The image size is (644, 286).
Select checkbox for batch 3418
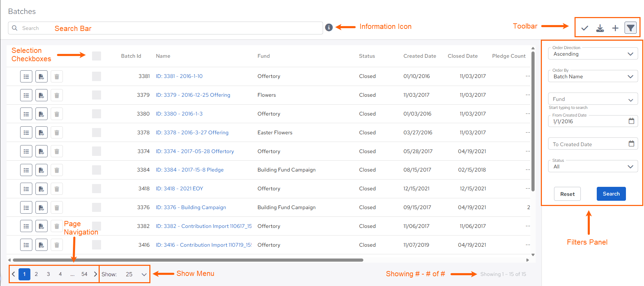(x=97, y=189)
